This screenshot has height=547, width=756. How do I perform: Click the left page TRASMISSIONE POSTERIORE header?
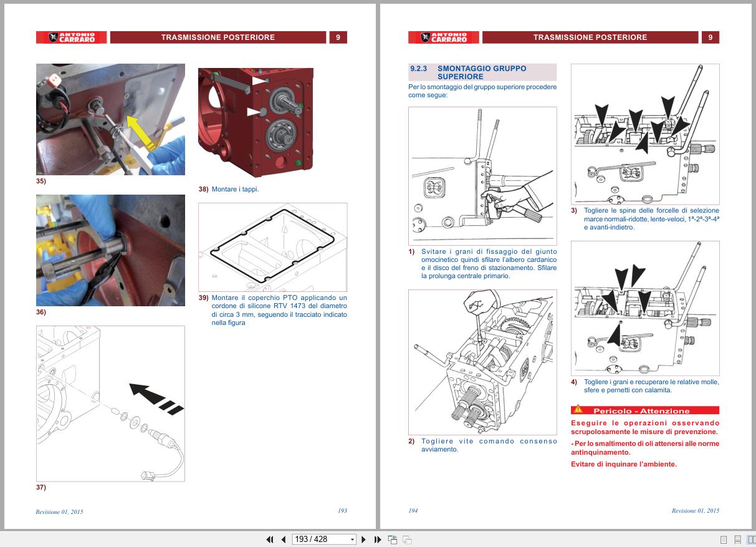coord(218,37)
